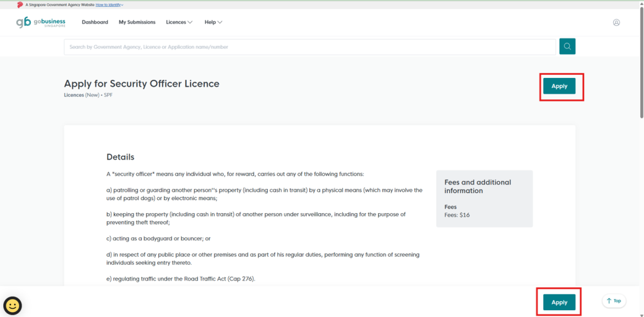The height and width of the screenshot is (317, 644).
Task: Expand the Help menu
Action: [x=213, y=22]
